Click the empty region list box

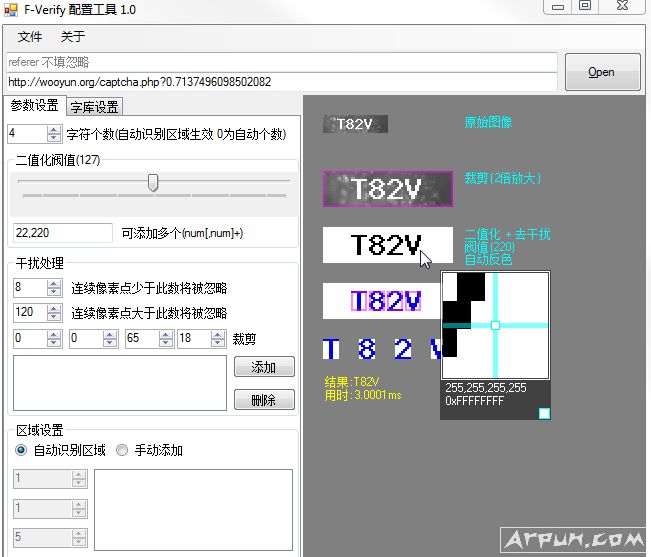(x=193, y=510)
